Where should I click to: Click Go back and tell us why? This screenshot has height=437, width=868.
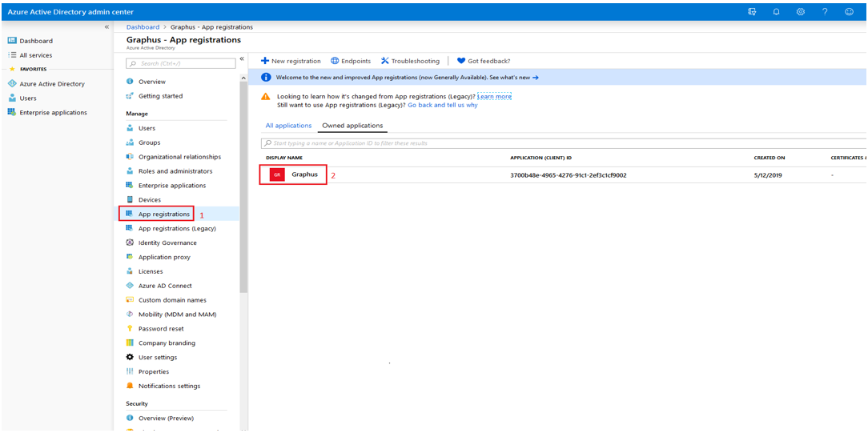(x=442, y=105)
